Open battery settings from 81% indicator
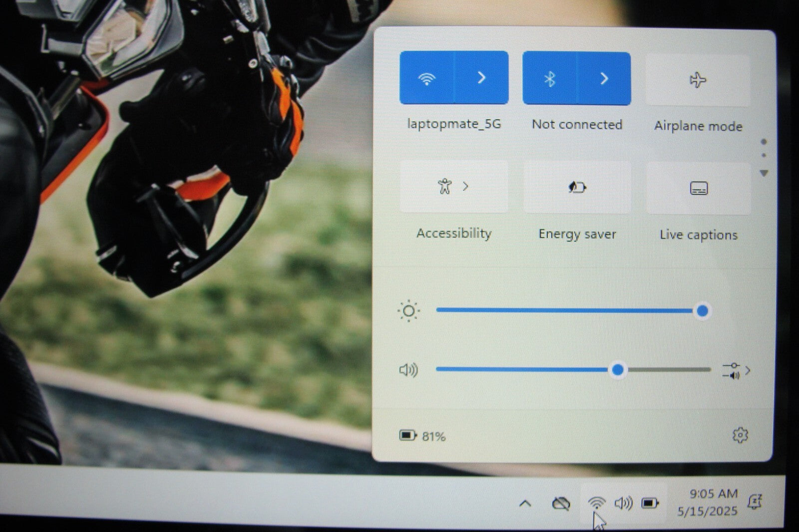Viewport: 799px width, 532px height. (422, 436)
